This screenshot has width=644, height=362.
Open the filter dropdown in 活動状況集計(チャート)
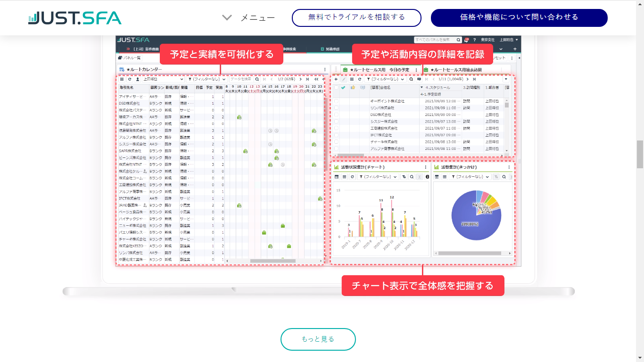378,177
